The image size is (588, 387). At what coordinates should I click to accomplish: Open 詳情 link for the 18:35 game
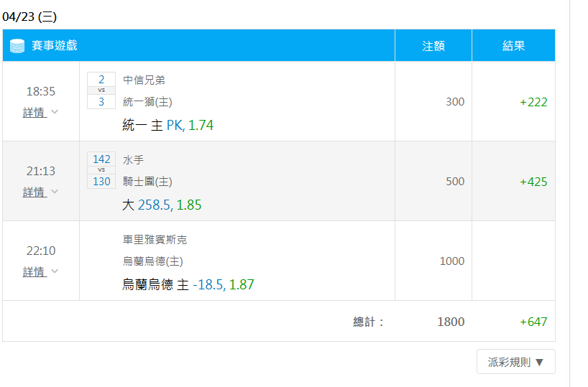click(35, 113)
